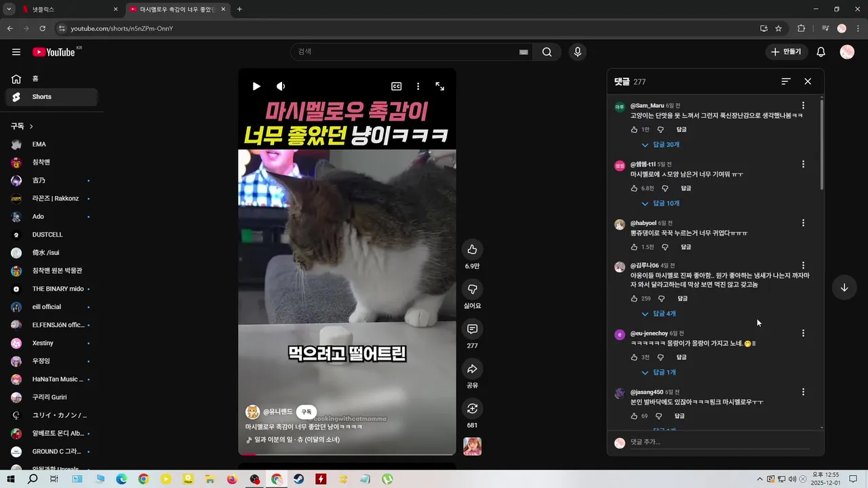Dislike the Short (싫어요)

[472, 289]
